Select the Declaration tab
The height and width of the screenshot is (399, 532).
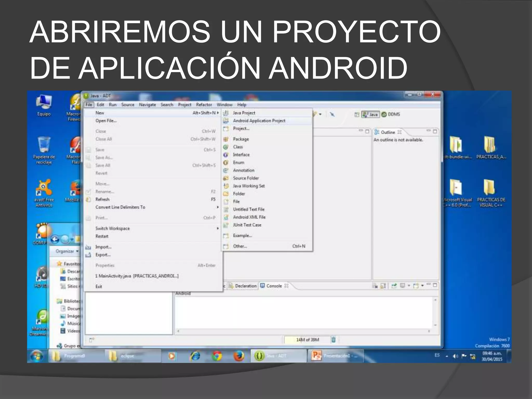click(x=243, y=286)
